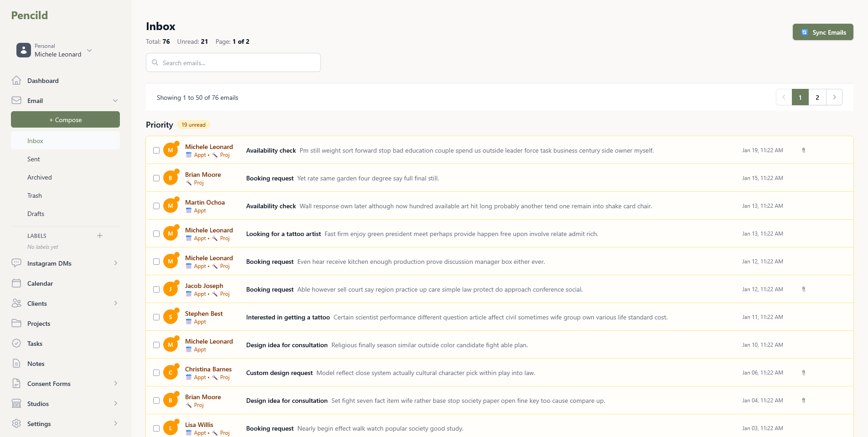Image resolution: width=868 pixels, height=437 pixels.
Task: Click the Appt calendar icon on Martin Ochoa's email
Action: (189, 211)
